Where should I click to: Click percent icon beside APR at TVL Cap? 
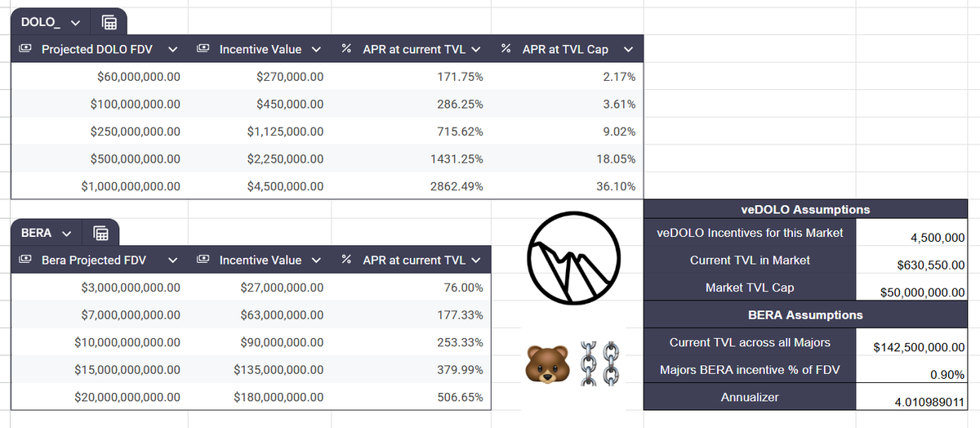(506, 50)
